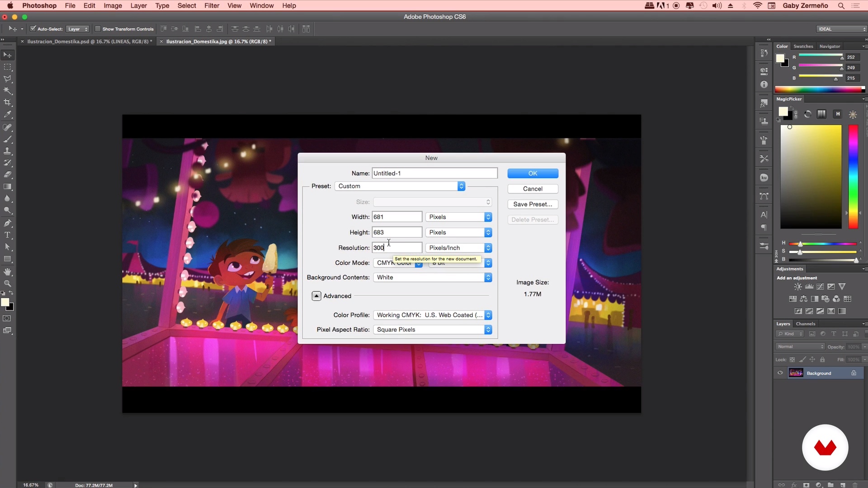The width and height of the screenshot is (868, 488).
Task: Open the Preset dropdown showing Custom
Action: [x=400, y=186]
